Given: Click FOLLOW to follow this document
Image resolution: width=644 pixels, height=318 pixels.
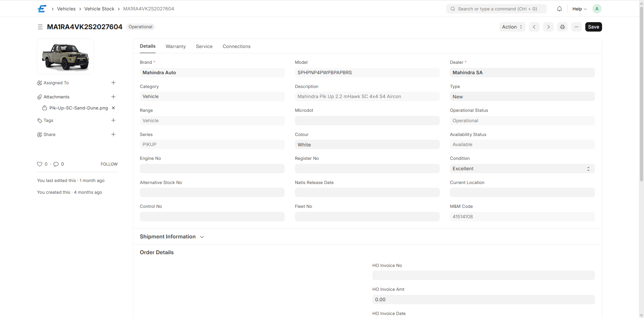Looking at the screenshot, I should point(109,164).
